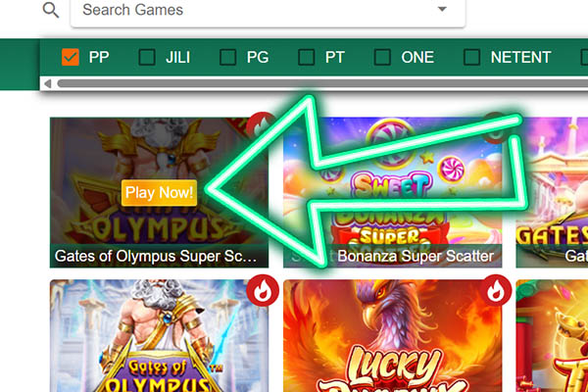Open the Gates of Olympus game with Zeus
The height and width of the screenshot is (392, 588).
(x=159, y=336)
